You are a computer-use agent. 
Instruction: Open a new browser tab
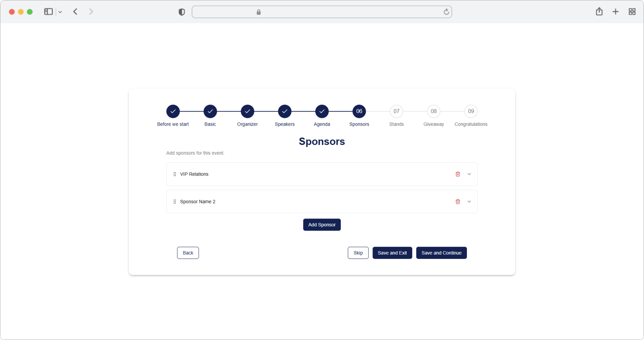(615, 12)
